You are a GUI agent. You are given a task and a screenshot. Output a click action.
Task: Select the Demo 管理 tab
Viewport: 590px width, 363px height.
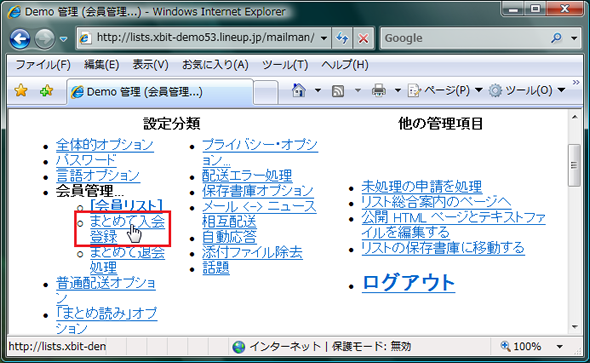160,91
